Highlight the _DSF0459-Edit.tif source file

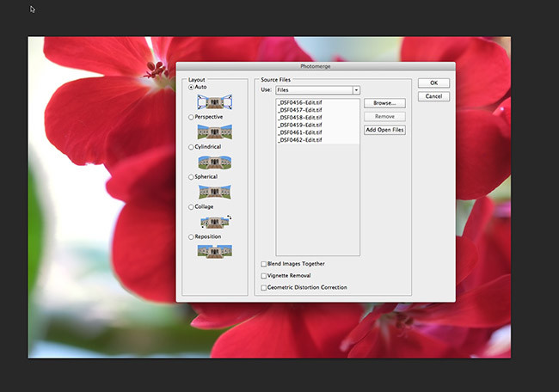click(x=299, y=125)
